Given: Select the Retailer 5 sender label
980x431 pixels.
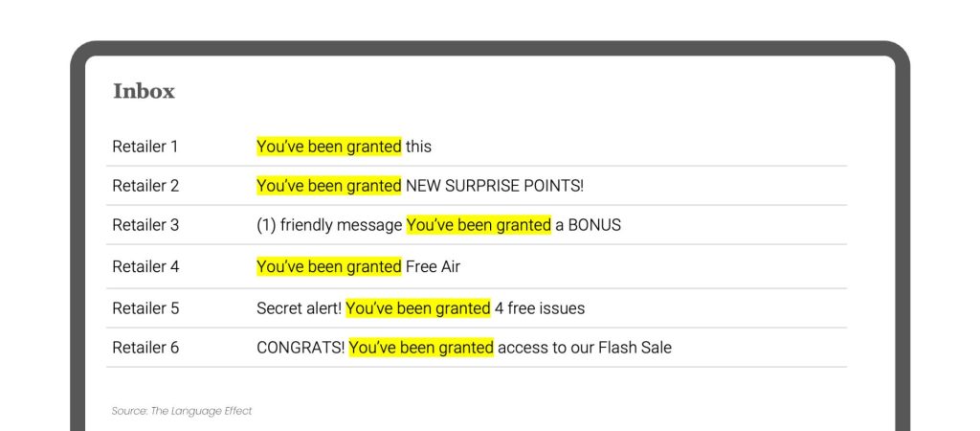Looking at the screenshot, I should coord(145,308).
